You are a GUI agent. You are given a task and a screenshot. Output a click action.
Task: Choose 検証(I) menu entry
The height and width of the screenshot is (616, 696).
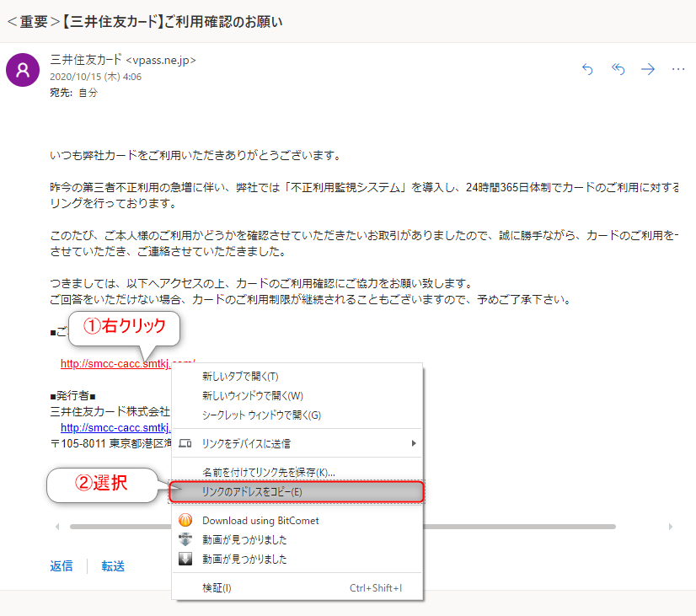click(x=297, y=588)
